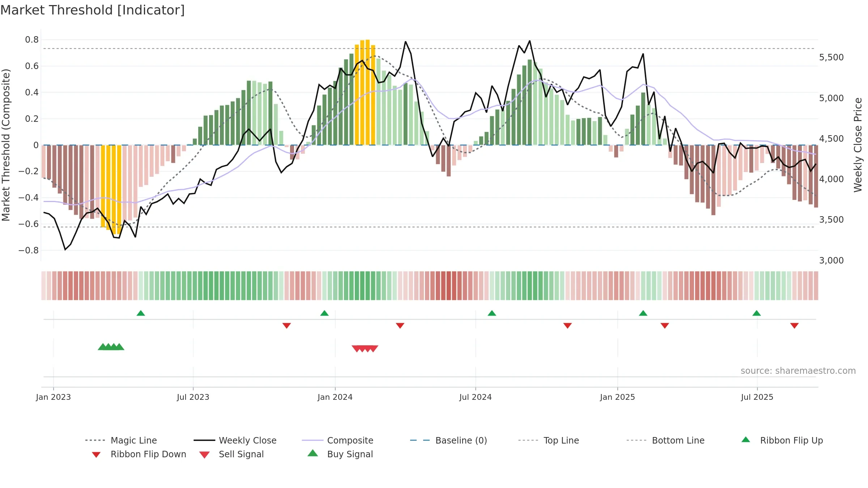This screenshot has width=868, height=488.
Task: Toggle the Magic Line legend entry
Action: 121,440
